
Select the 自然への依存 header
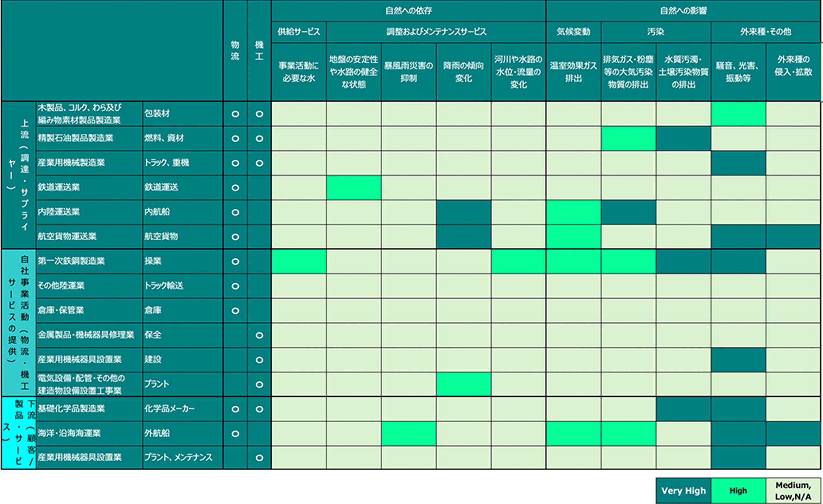point(408,11)
